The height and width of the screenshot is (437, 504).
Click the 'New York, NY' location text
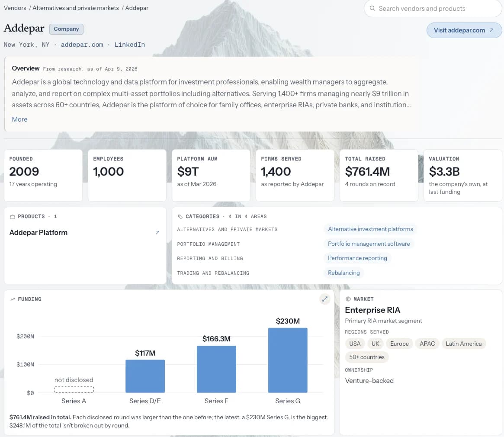(26, 45)
